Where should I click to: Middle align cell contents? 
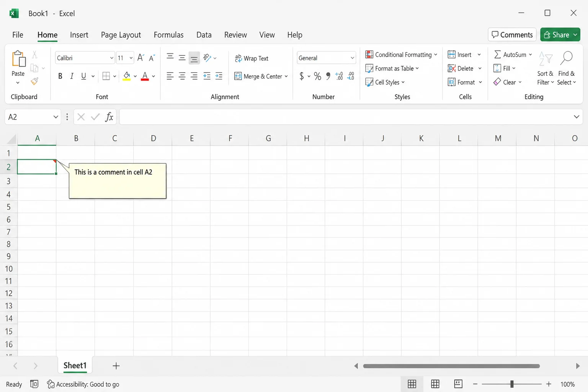pyautogui.click(x=182, y=57)
